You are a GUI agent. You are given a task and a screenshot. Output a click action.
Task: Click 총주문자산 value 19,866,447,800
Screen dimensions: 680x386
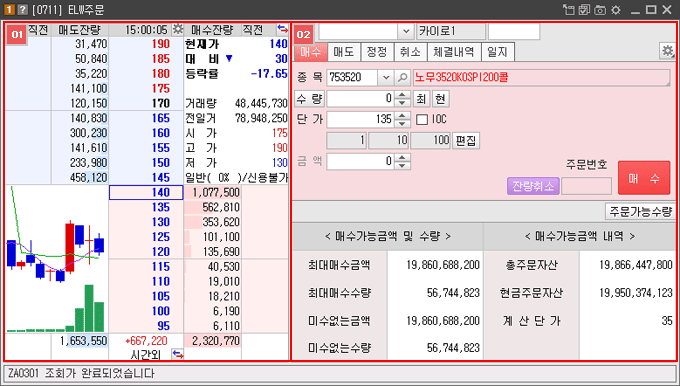pyautogui.click(x=636, y=265)
